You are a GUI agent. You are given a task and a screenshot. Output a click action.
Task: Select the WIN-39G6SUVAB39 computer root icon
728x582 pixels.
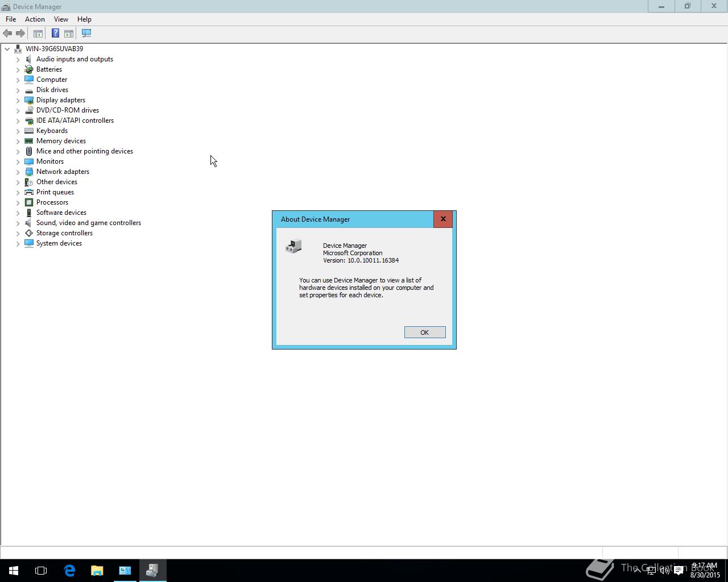click(x=18, y=49)
